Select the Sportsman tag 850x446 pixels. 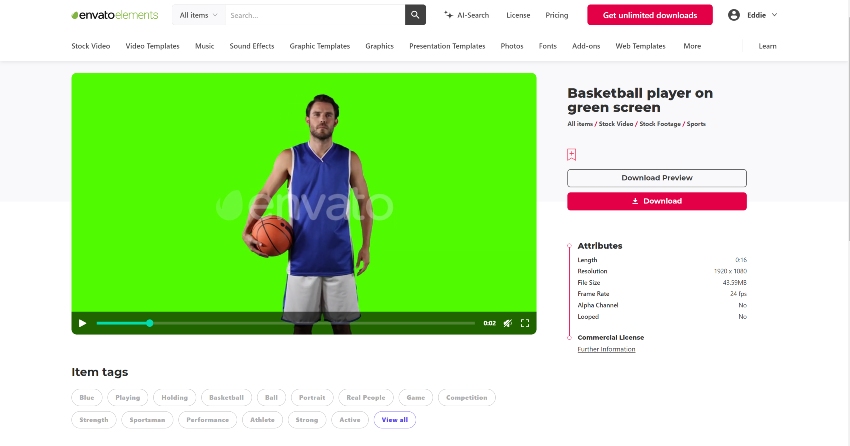click(147, 419)
